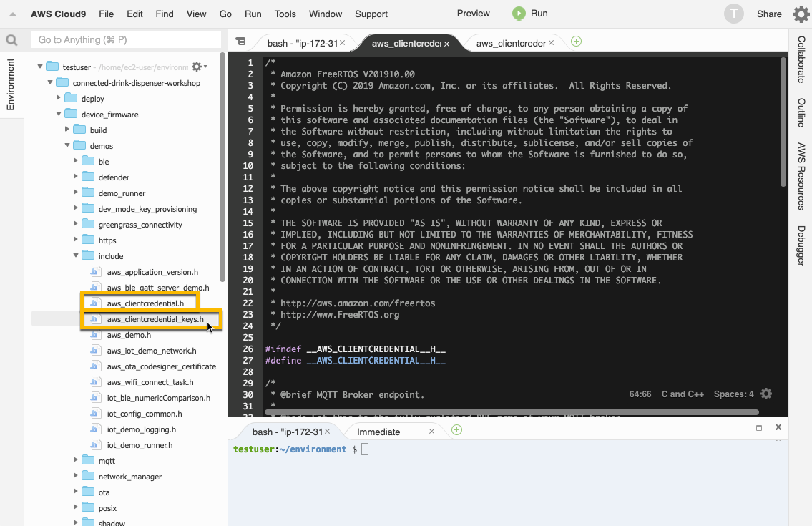Click the Go to Anything search field
The width and height of the screenshot is (812, 526).
pyautogui.click(x=126, y=40)
